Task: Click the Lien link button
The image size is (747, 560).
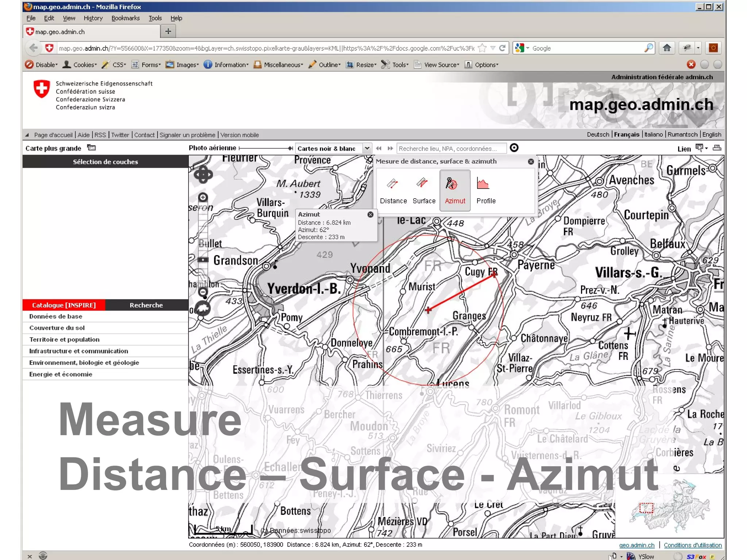Action: click(684, 149)
